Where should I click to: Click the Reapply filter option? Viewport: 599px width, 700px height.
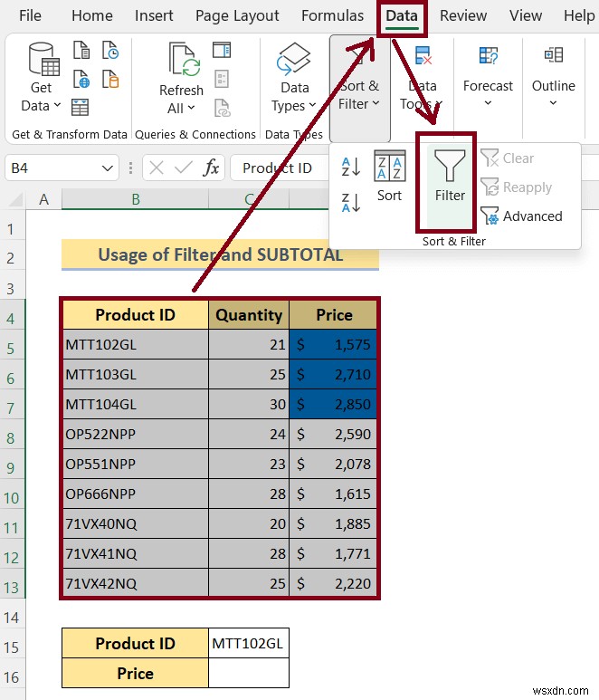[516, 187]
